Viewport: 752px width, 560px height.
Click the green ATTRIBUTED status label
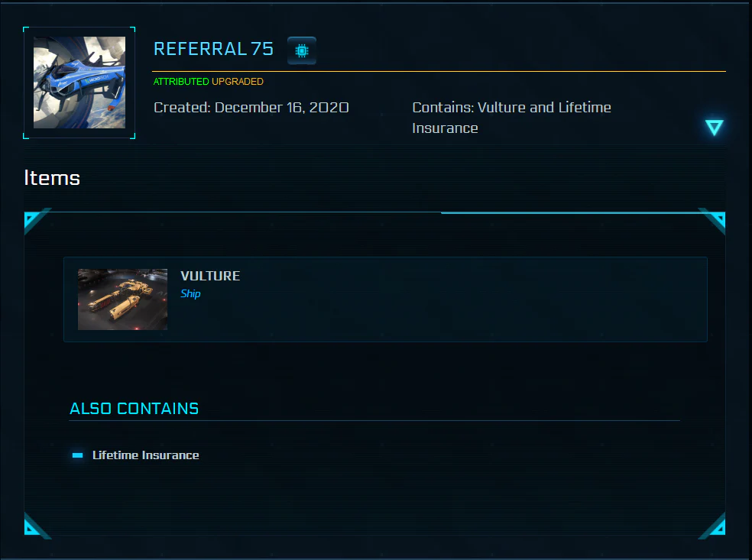(x=181, y=82)
